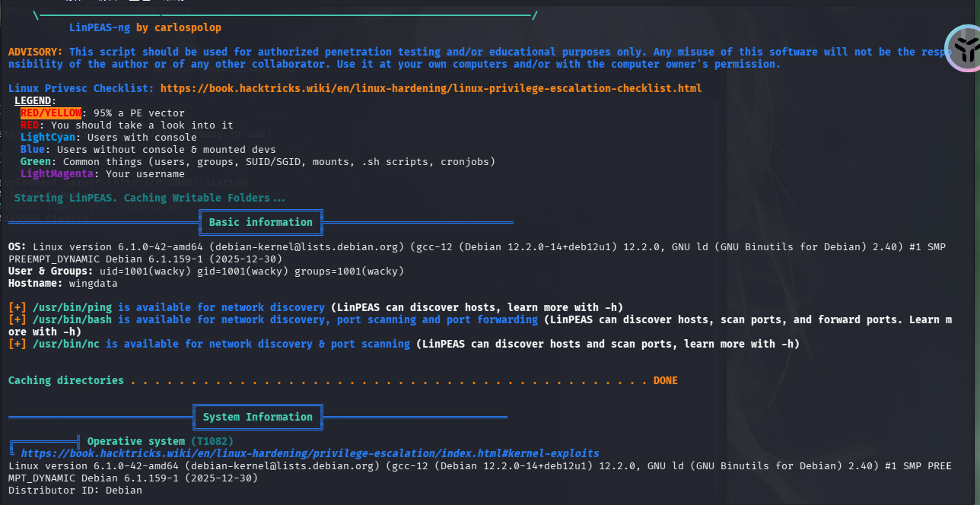Click the orange DONE status text
980x505 pixels.
665,380
